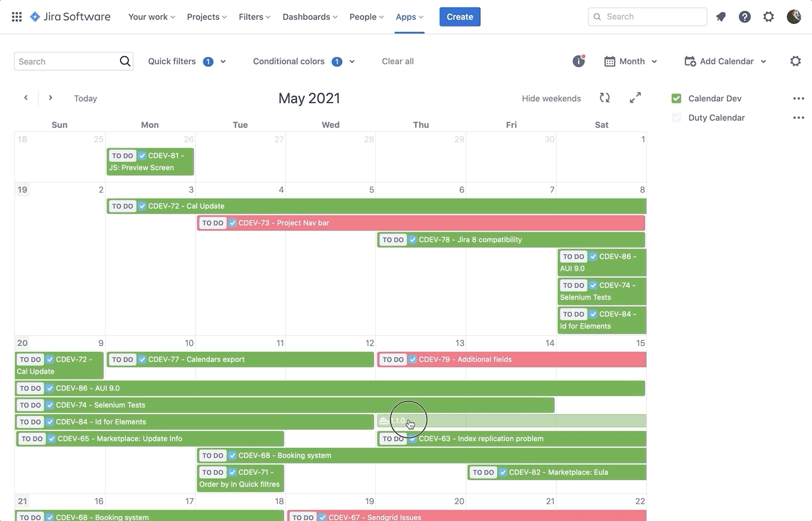
Task: Open the Month view dropdown
Action: [631, 61]
